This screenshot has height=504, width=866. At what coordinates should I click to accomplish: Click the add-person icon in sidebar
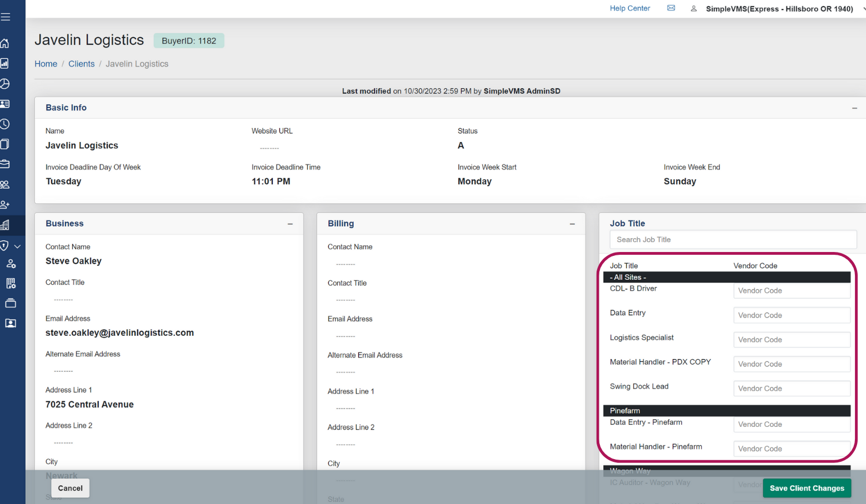pyautogui.click(x=5, y=204)
